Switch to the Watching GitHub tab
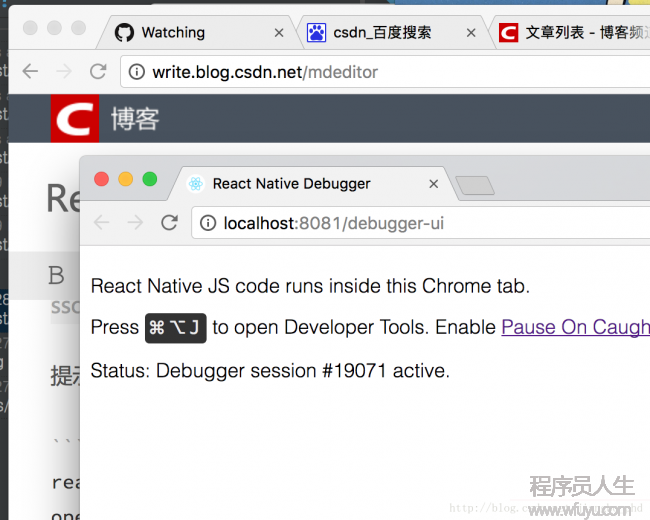 pyautogui.click(x=195, y=32)
